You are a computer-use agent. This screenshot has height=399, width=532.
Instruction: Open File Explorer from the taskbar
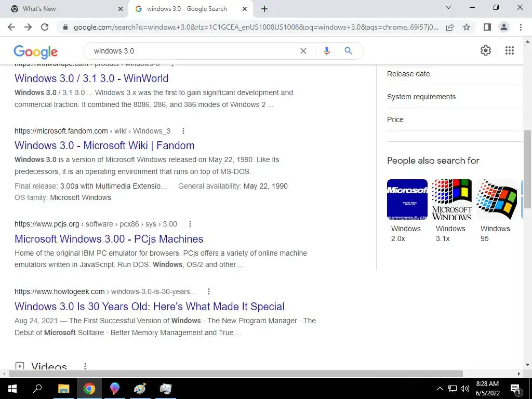pos(63,389)
